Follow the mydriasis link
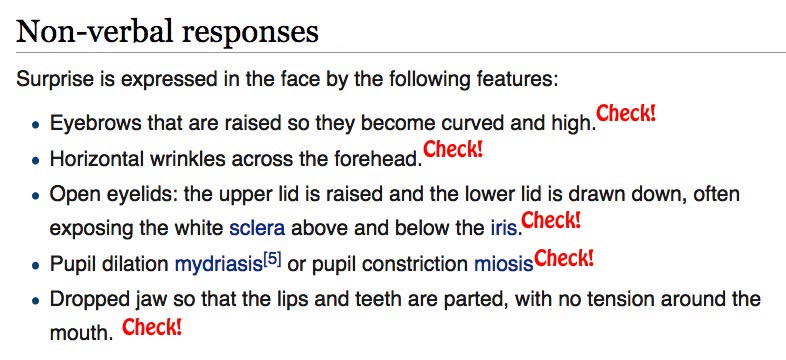The image size is (786, 360). click(219, 264)
